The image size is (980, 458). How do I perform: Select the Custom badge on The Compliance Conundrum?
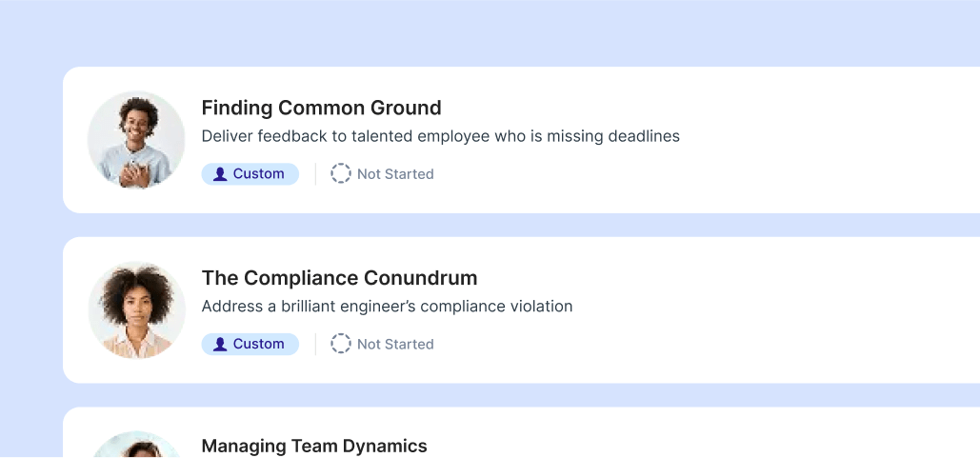(x=250, y=345)
